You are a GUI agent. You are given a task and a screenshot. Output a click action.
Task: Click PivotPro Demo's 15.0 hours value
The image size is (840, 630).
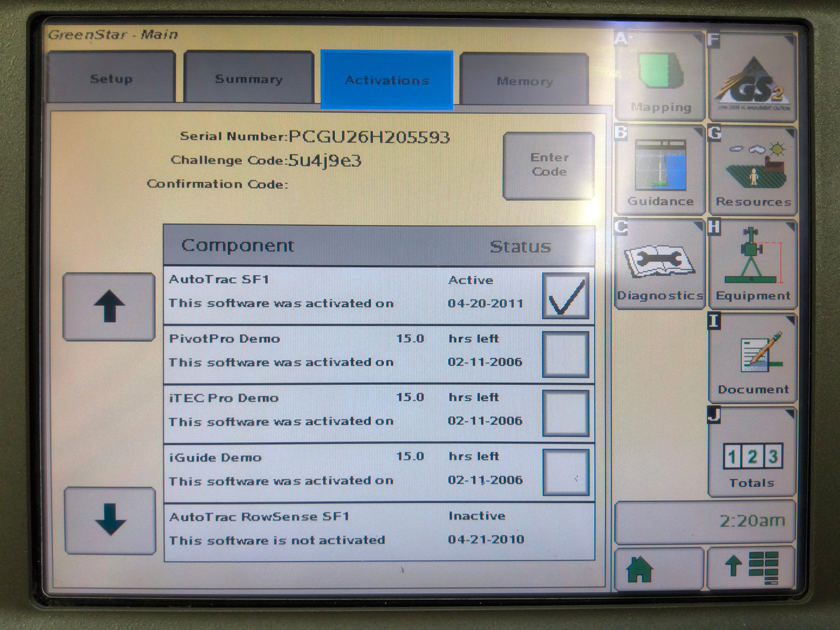pos(410,338)
